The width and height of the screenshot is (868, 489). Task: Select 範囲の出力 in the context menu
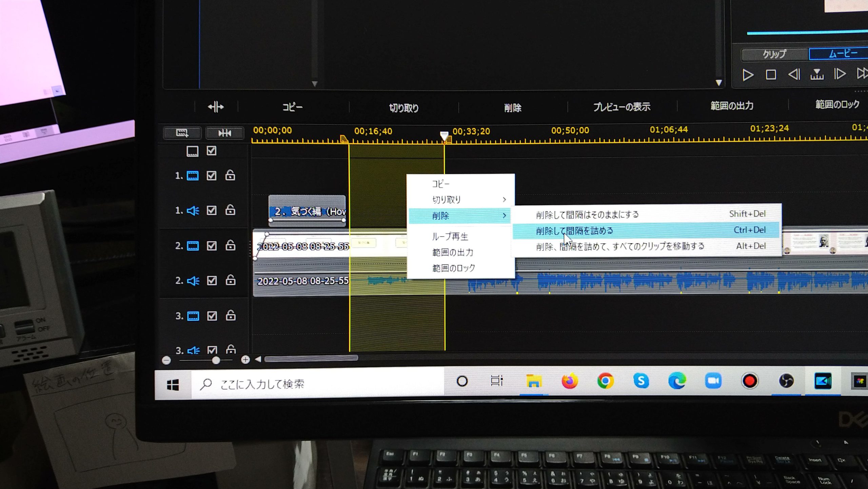click(x=460, y=252)
